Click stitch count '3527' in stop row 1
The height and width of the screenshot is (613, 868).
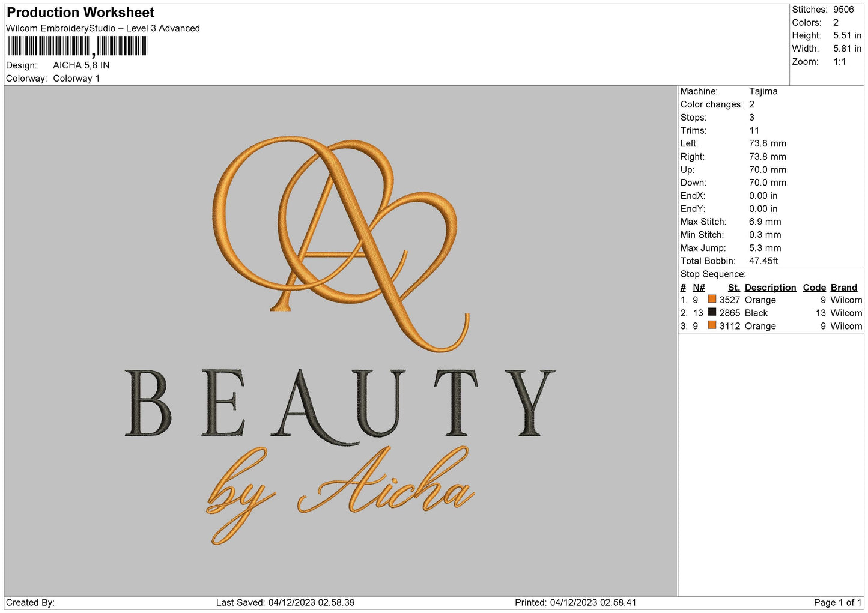pos(730,300)
